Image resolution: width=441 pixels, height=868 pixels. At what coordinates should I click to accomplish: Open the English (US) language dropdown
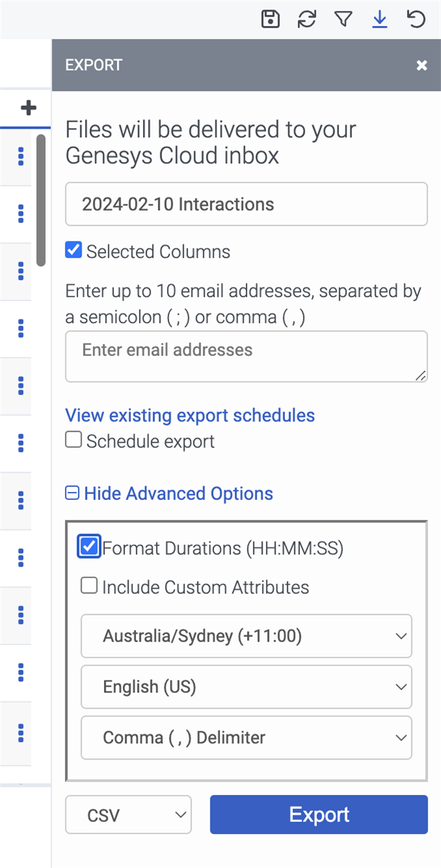(247, 687)
